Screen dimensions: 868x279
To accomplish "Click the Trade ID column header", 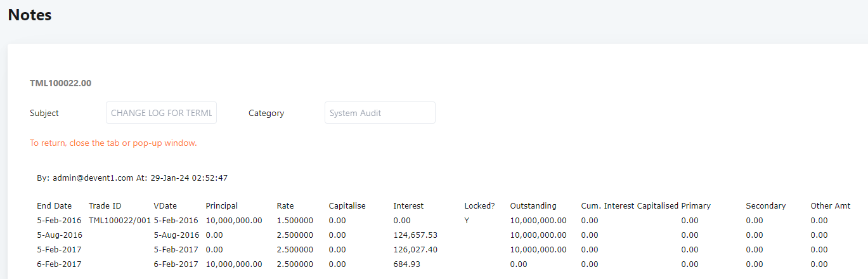I will click(x=105, y=206).
